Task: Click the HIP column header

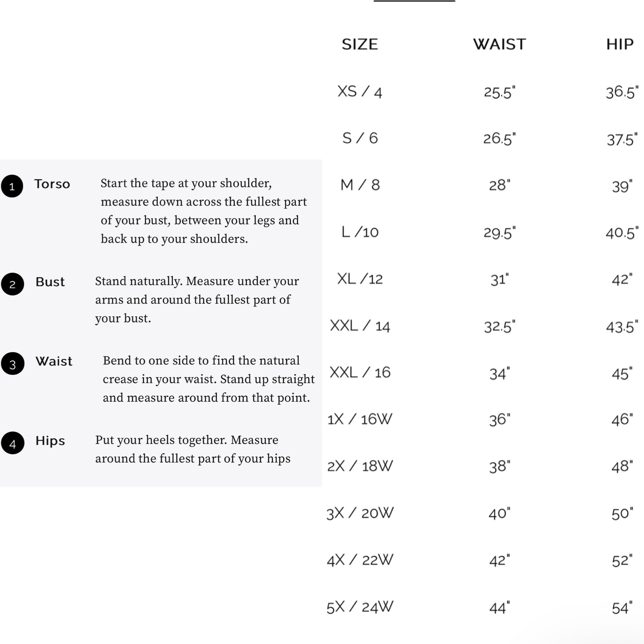Action: tap(620, 44)
